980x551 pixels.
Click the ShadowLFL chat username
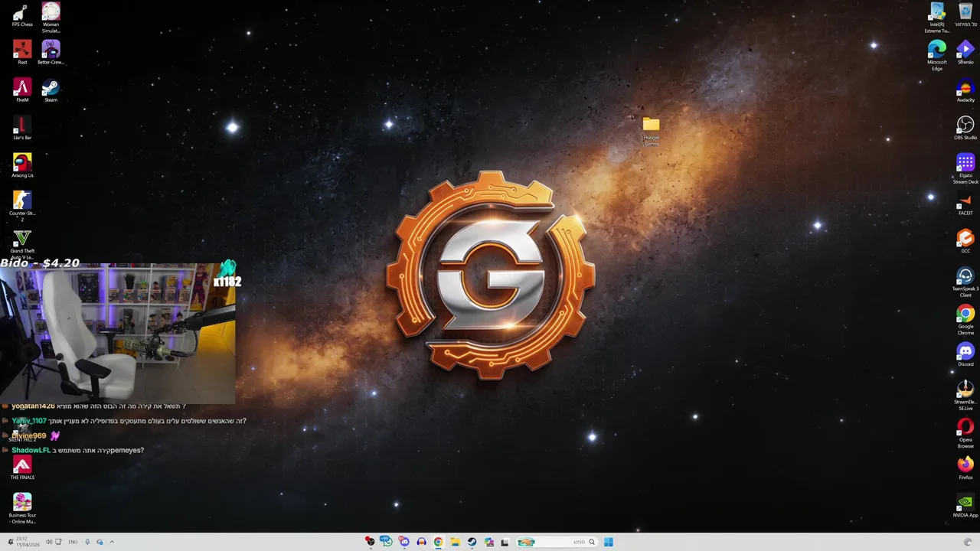(x=31, y=451)
